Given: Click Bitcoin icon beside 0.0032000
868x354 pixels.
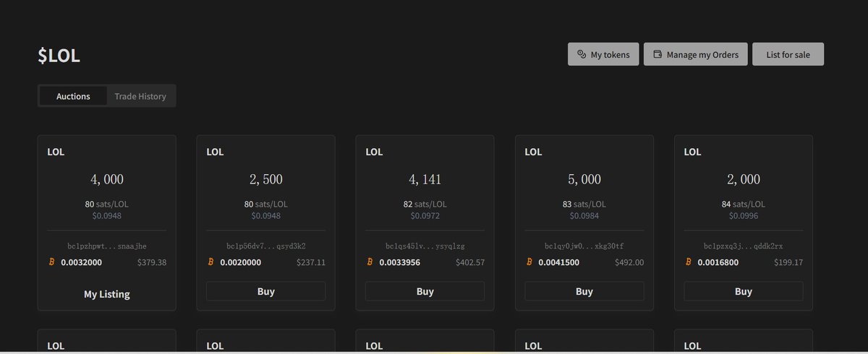Looking at the screenshot, I should click(51, 262).
